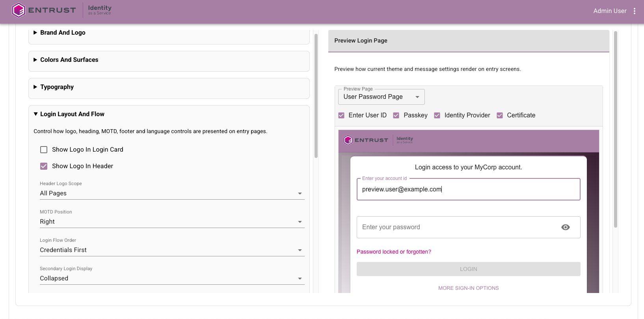Click the Entrust logo in the login preview
The image size is (644, 319).
(366, 140)
